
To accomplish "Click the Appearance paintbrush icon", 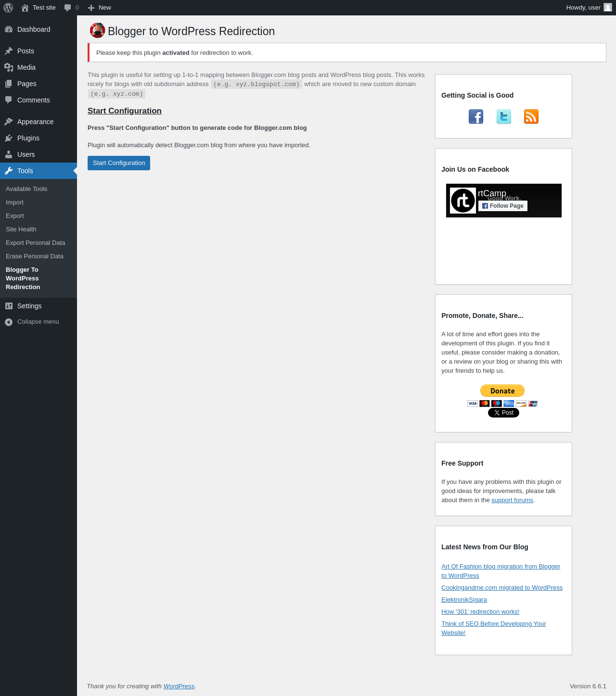I will (9, 122).
